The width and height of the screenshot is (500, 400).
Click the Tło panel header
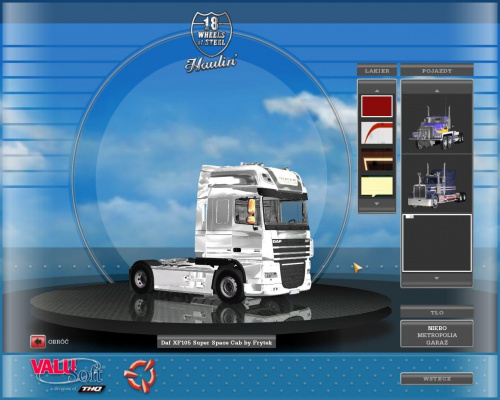(437, 312)
